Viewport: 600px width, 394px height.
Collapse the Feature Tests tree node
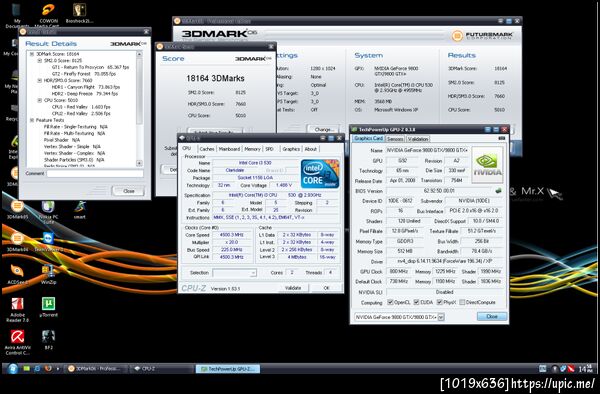point(32,120)
